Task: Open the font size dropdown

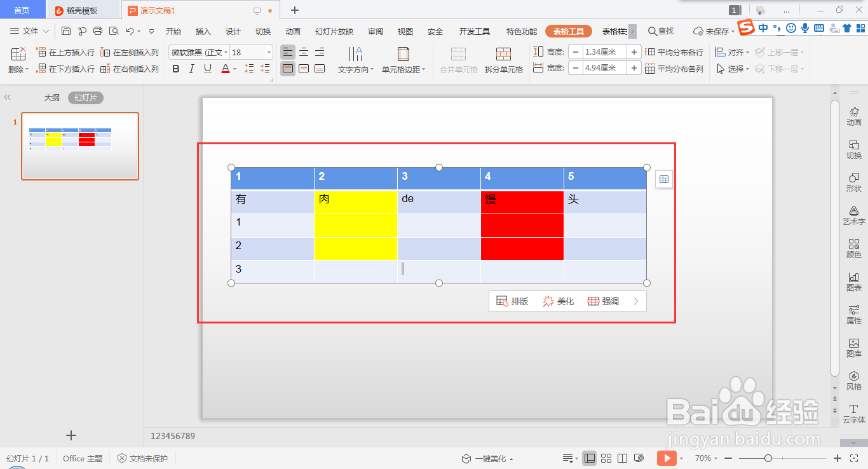Action: tap(268, 51)
